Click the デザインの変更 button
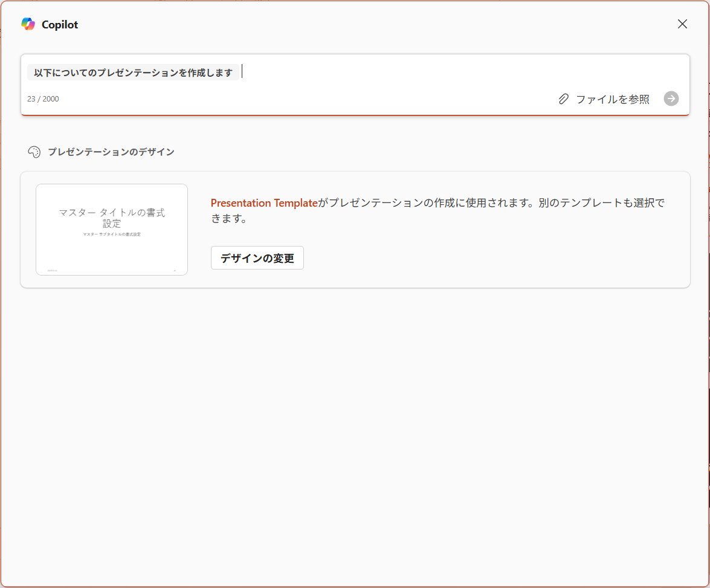 coord(257,258)
